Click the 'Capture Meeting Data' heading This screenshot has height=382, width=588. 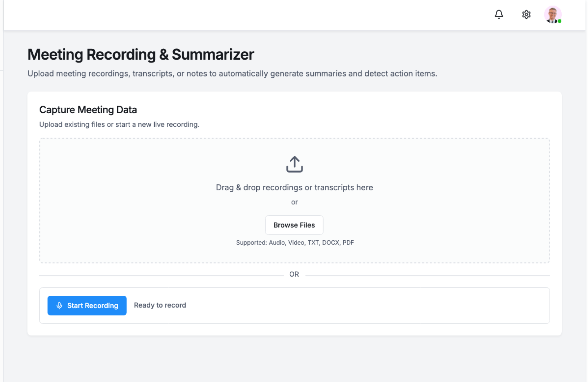(x=88, y=110)
